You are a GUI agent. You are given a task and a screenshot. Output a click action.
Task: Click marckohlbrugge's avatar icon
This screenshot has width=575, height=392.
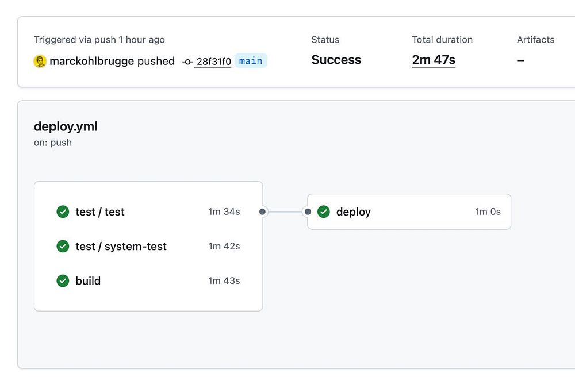pos(40,62)
